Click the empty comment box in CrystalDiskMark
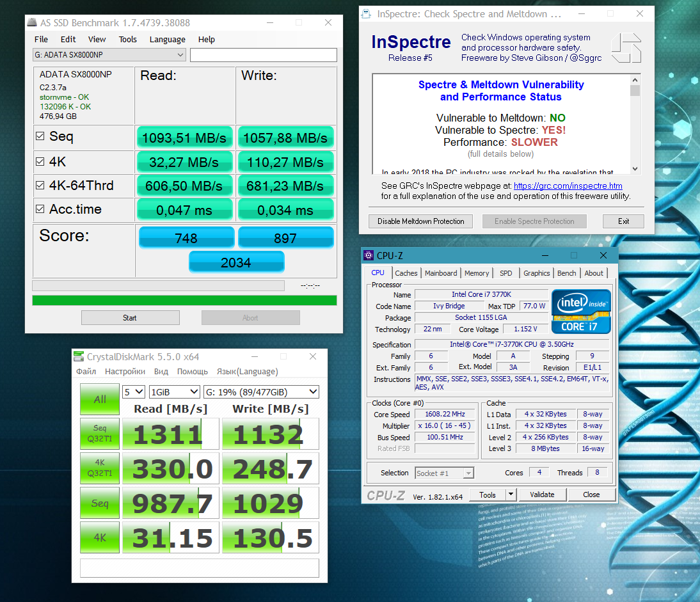The image size is (700, 602). (200, 568)
